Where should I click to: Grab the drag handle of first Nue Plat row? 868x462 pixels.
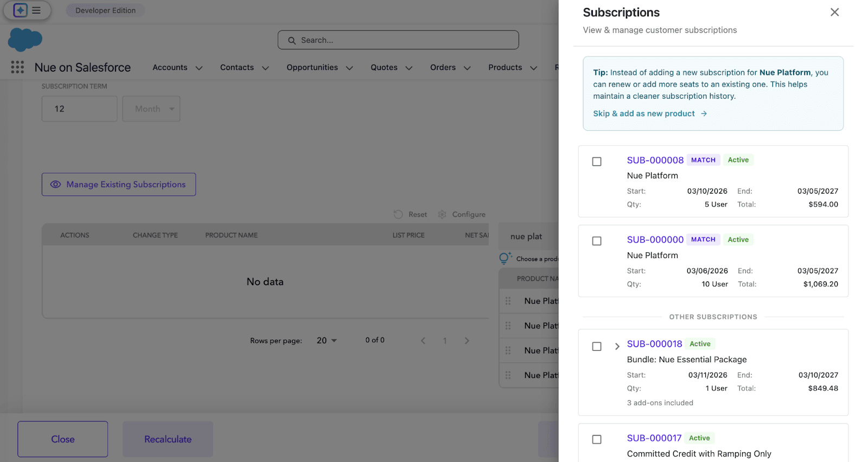tap(508, 301)
